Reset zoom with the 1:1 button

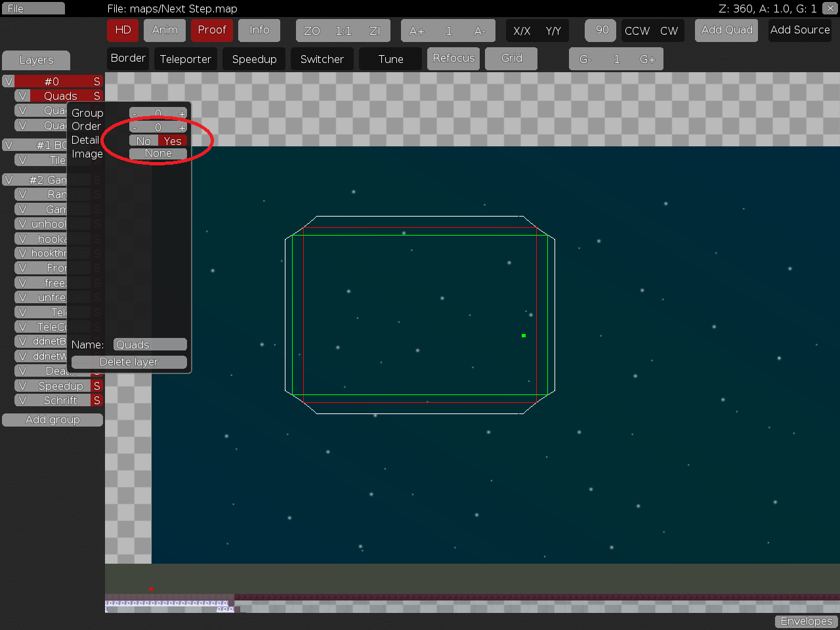point(343,31)
